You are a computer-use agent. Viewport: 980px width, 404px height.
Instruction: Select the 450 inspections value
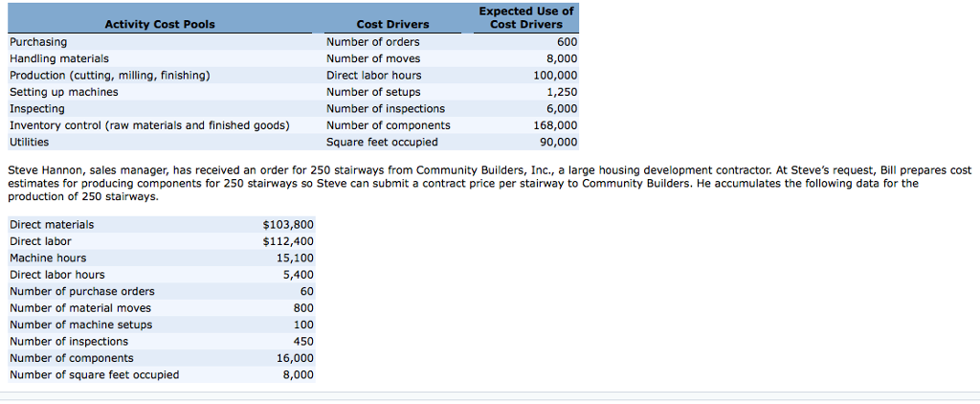(x=303, y=342)
